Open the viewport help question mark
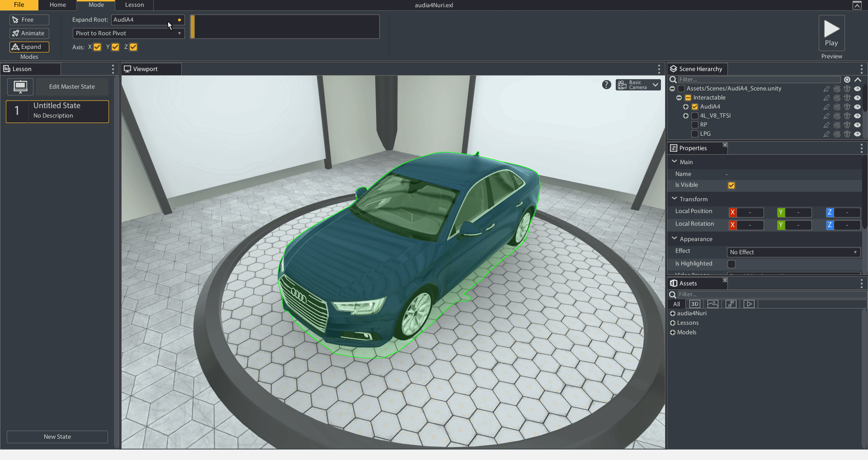The height and width of the screenshot is (460, 868). pos(607,85)
